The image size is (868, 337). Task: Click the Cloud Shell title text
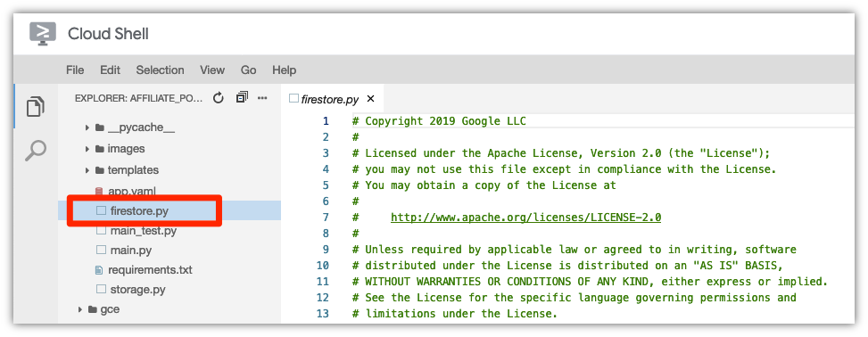point(109,34)
